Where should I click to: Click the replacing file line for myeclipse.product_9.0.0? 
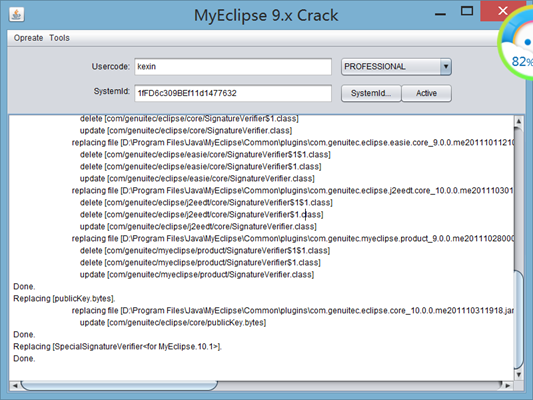pyautogui.click(x=292, y=239)
